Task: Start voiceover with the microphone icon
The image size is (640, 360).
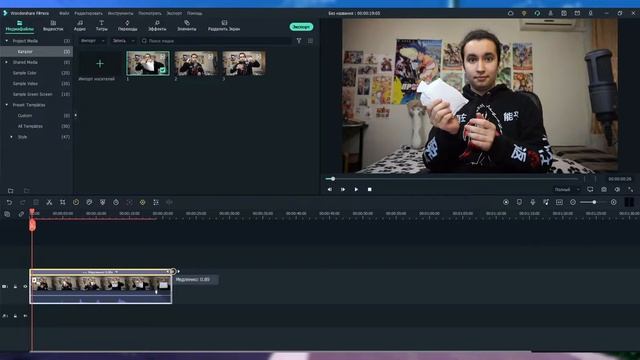Action: point(533,202)
